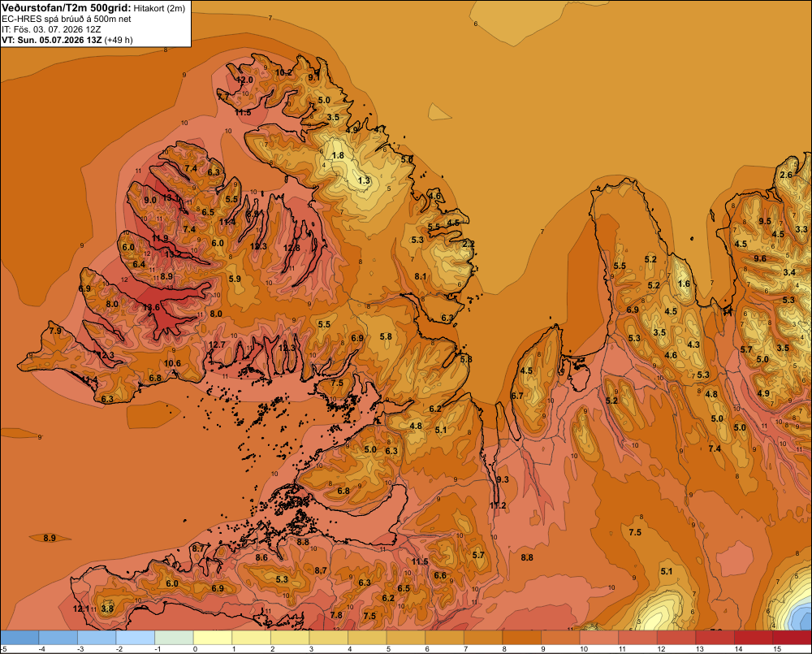Click the 1.8 temperature value on glacier
This screenshot has width=812, height=654.
pos(338,155)
